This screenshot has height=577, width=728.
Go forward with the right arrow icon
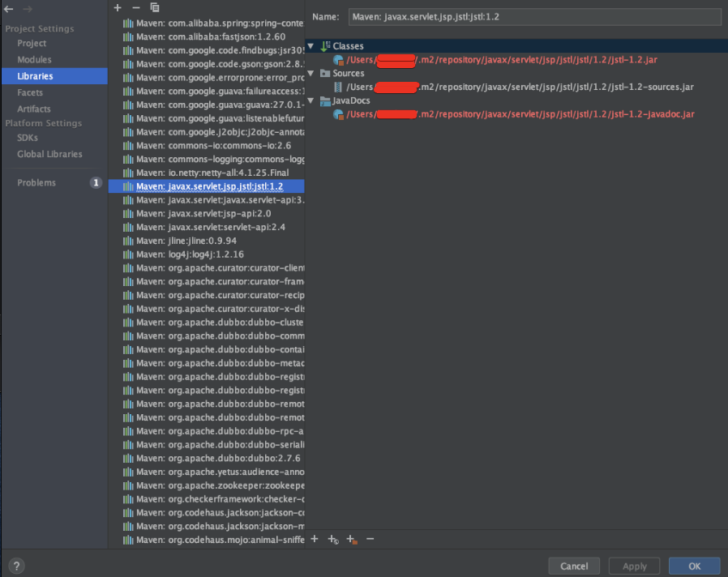(28, 9)
